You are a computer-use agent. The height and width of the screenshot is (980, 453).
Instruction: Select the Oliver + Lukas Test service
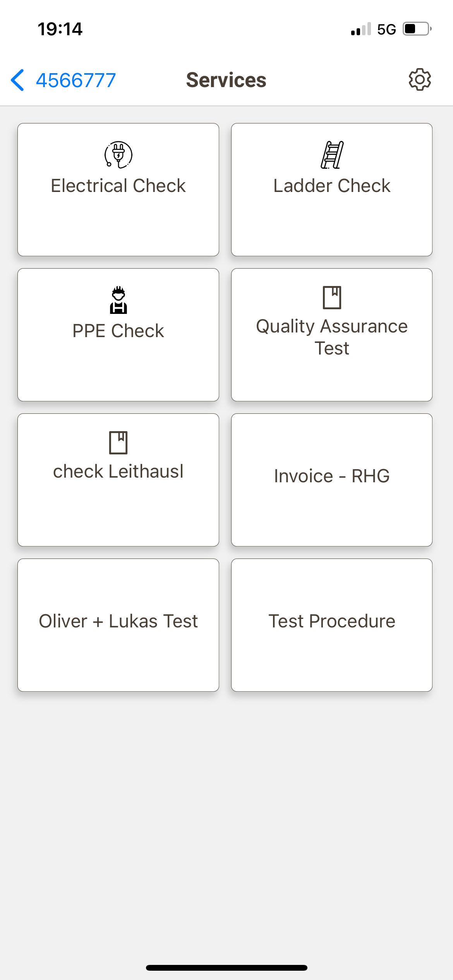118,621
